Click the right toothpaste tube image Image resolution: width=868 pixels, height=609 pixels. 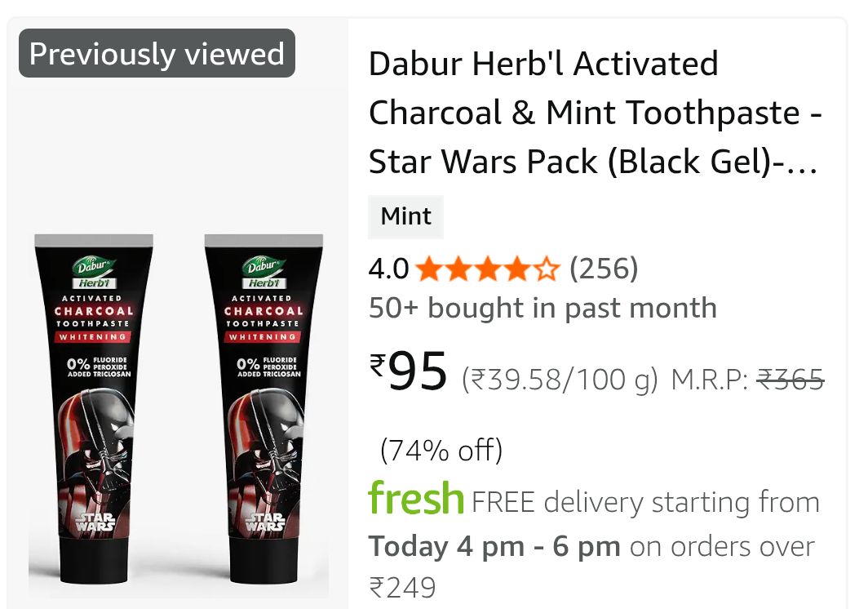pos(263,409)
